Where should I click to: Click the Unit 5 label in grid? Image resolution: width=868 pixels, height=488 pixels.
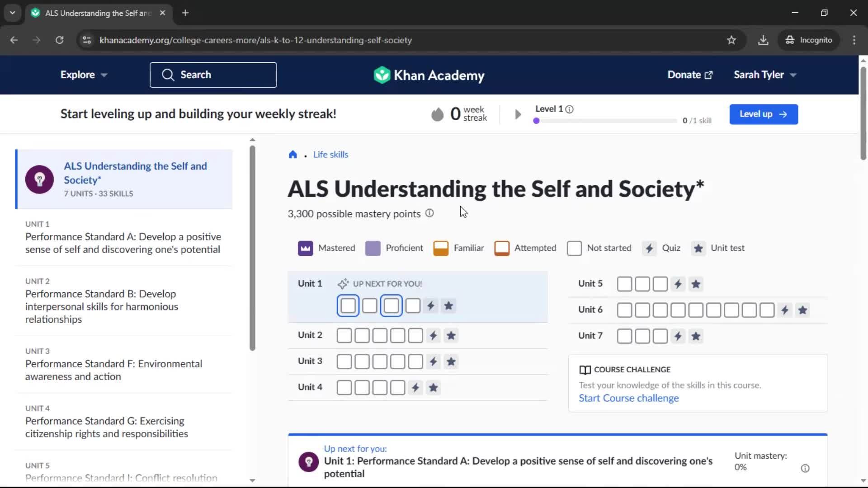click(590, 284)
